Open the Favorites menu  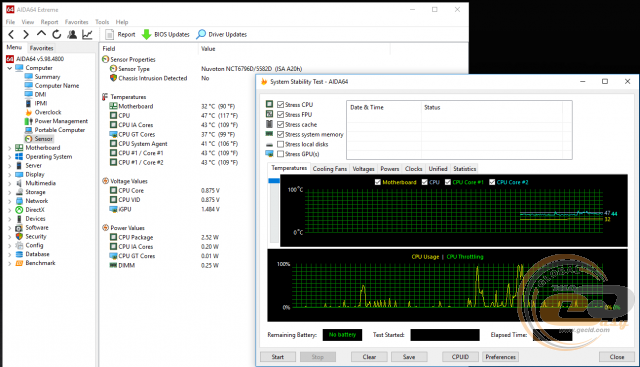click(x=76, y=22)
